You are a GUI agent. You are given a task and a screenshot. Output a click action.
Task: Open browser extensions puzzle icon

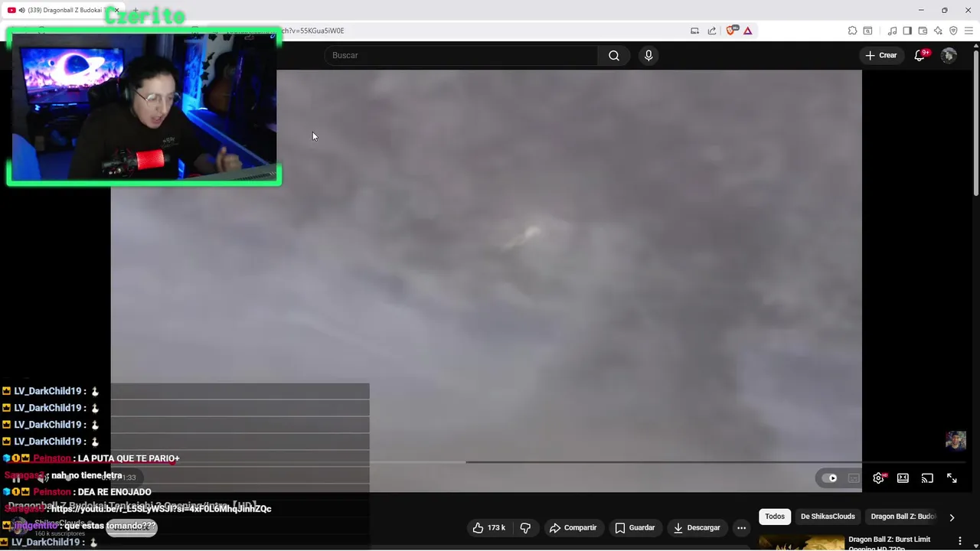pyautogui.click(x=852, y=31)
